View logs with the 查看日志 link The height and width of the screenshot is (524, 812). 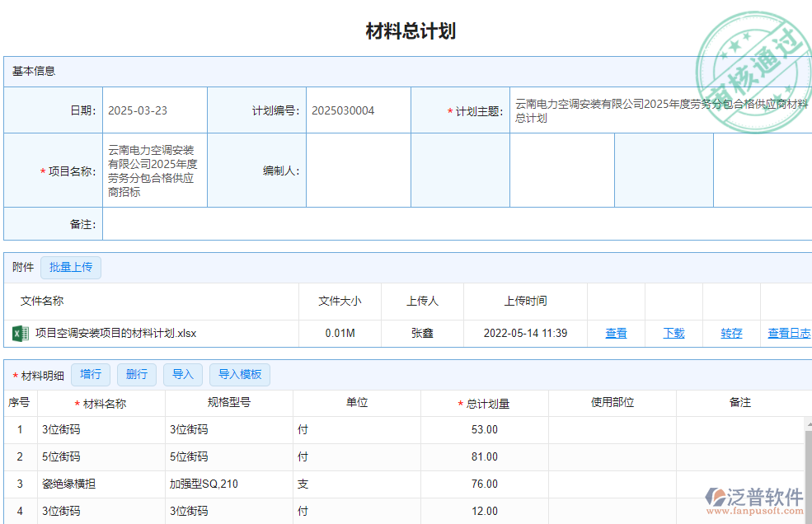point(788,333)
